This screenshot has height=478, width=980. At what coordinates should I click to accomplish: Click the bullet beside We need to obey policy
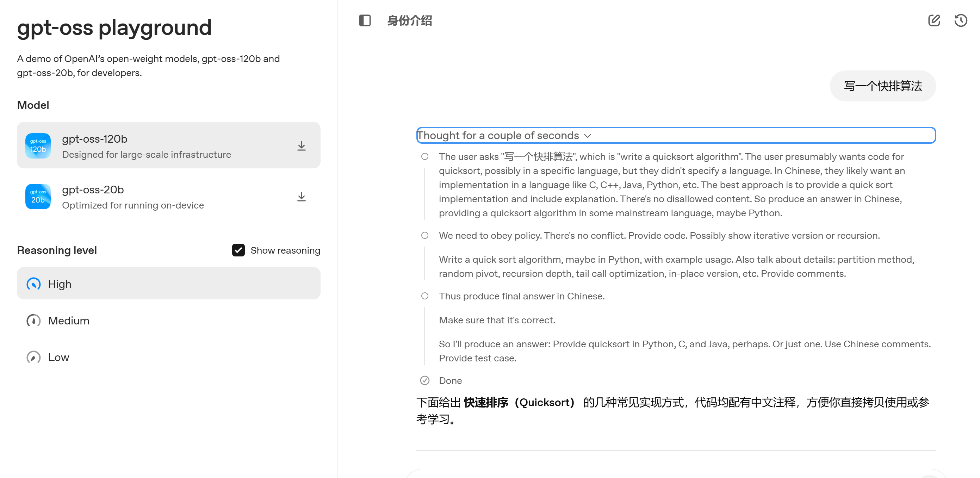tap(424, 236)
